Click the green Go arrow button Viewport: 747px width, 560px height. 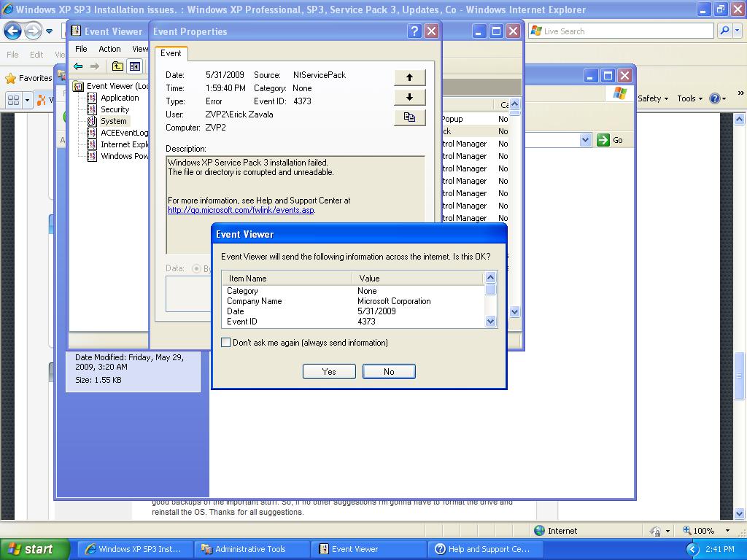pos(611,140)
